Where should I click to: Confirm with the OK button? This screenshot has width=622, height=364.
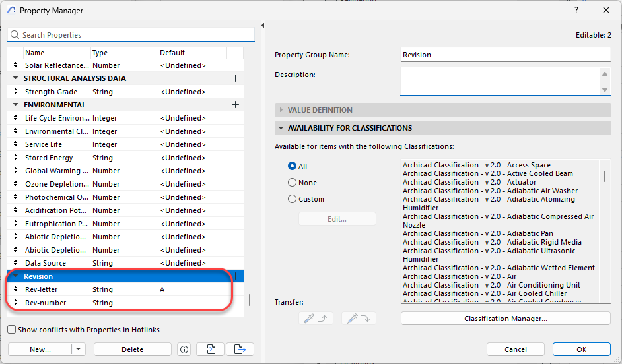click(x=581, y=349)
